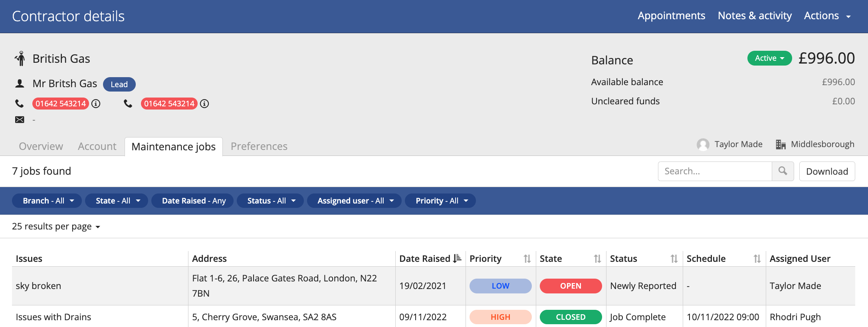Open the Priority - All filter
The image size is (868, 327).
pyautogui.click(x=440, y=201)
